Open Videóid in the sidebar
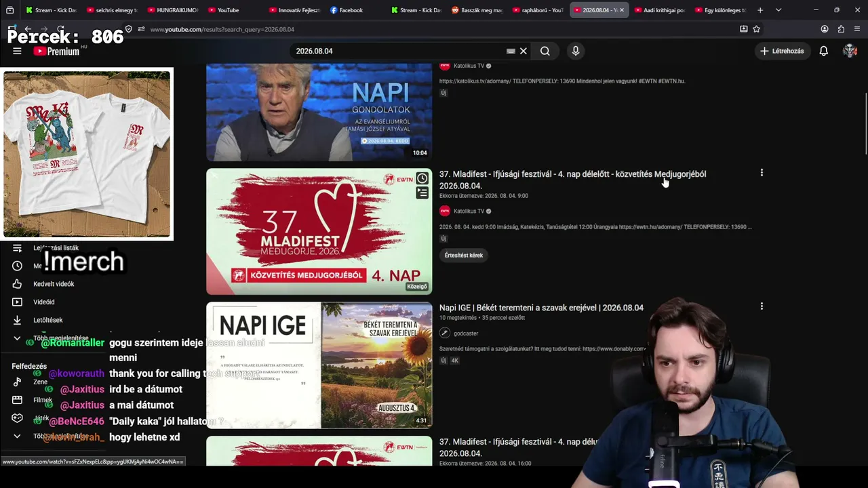Viewport: 868px width, 488px height. click(44, 302)
